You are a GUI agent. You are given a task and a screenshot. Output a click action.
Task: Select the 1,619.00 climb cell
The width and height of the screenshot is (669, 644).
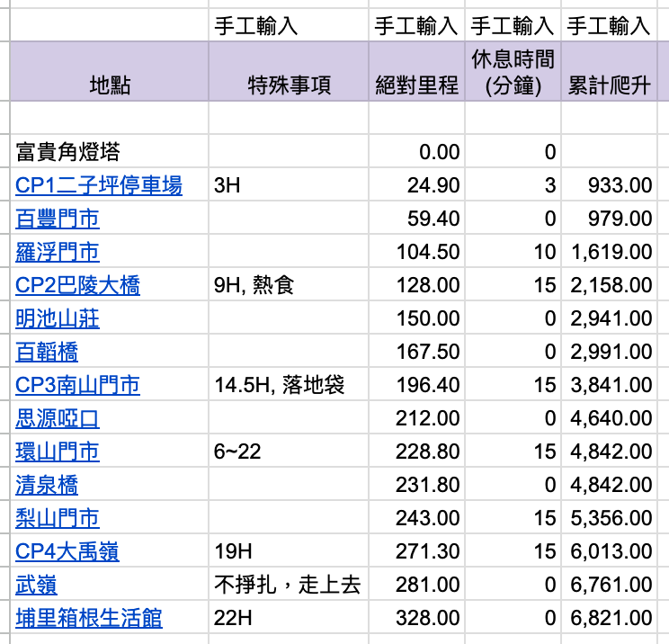(610, 251)
